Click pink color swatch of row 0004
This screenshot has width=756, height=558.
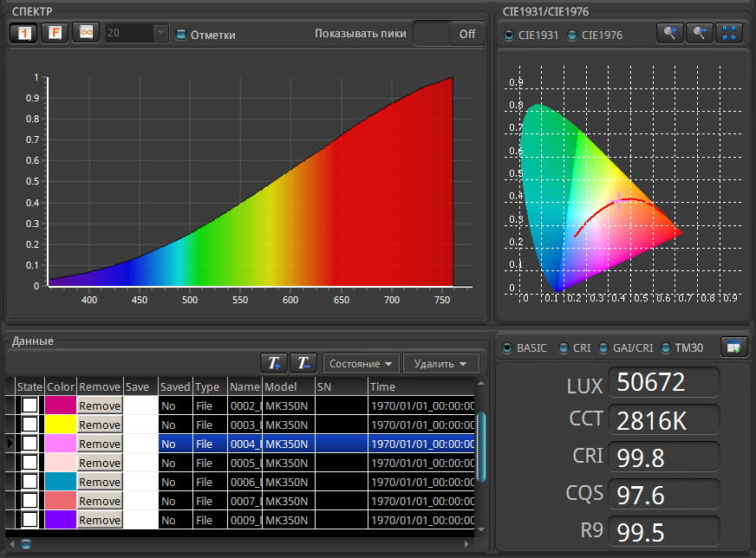(61, 444)
